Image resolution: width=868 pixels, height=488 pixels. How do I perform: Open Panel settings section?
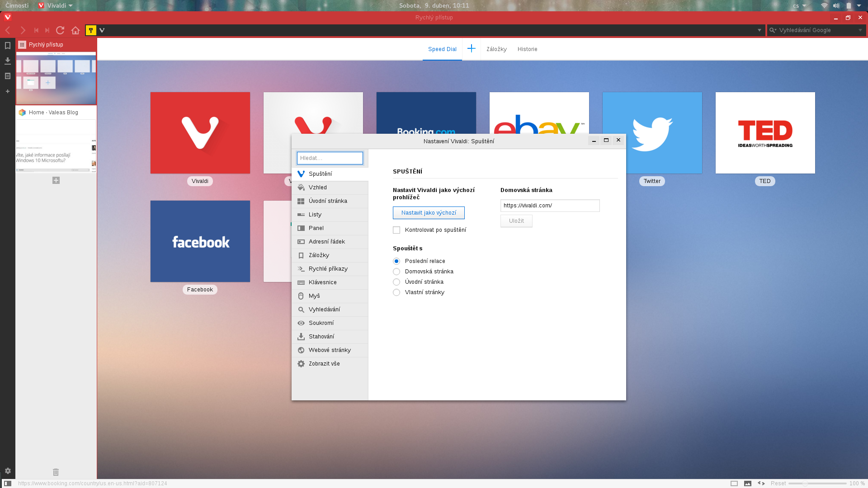click(330, 228)
